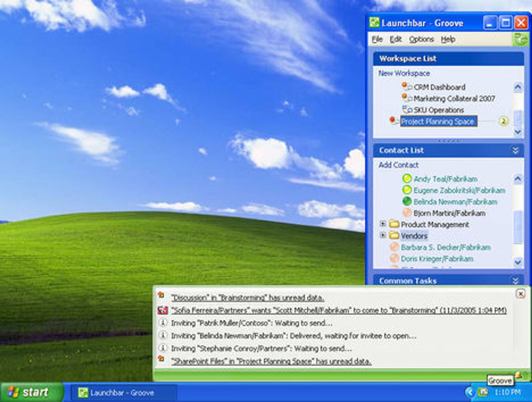Click the Groove icon on taskbar button
The image size is (532, 402).
83,392
